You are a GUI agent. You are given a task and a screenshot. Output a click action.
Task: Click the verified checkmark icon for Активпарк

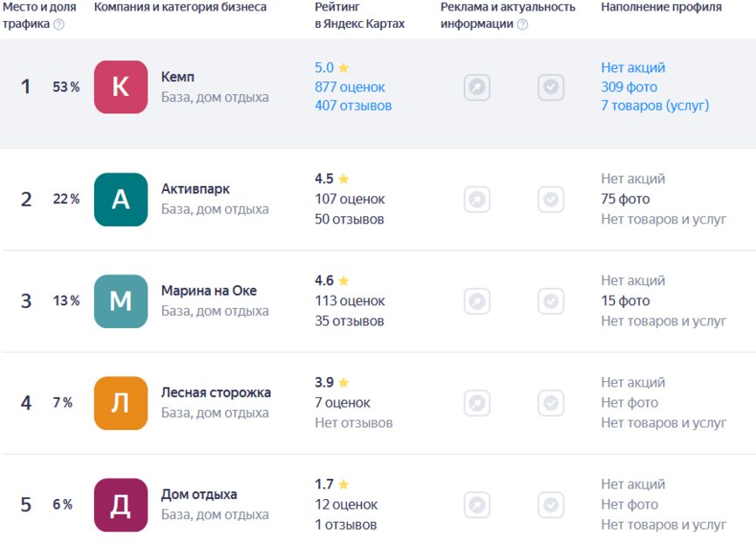tap(550, 199)
